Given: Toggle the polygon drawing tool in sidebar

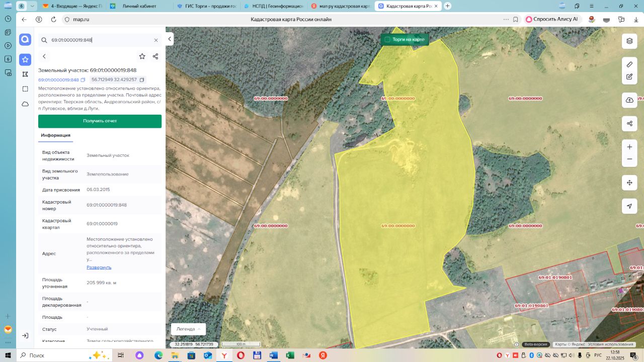Looking at the screenshot, I should 25,74.
